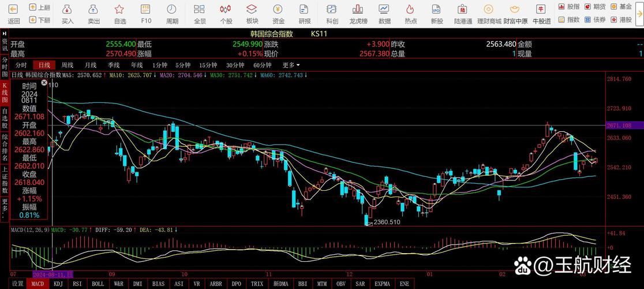Switch to the 周线 weekly tab
Viewport: 644px width, 289px height.
tap(68, 65)
